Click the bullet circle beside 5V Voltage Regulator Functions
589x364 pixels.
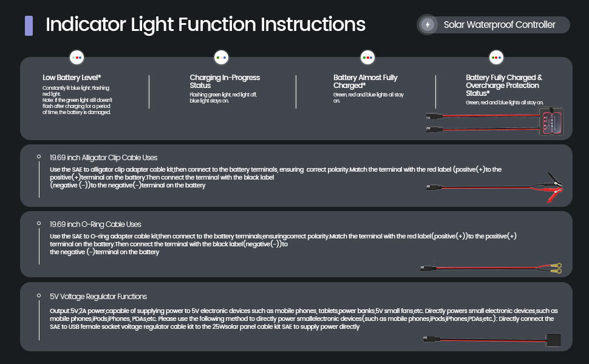39,295
